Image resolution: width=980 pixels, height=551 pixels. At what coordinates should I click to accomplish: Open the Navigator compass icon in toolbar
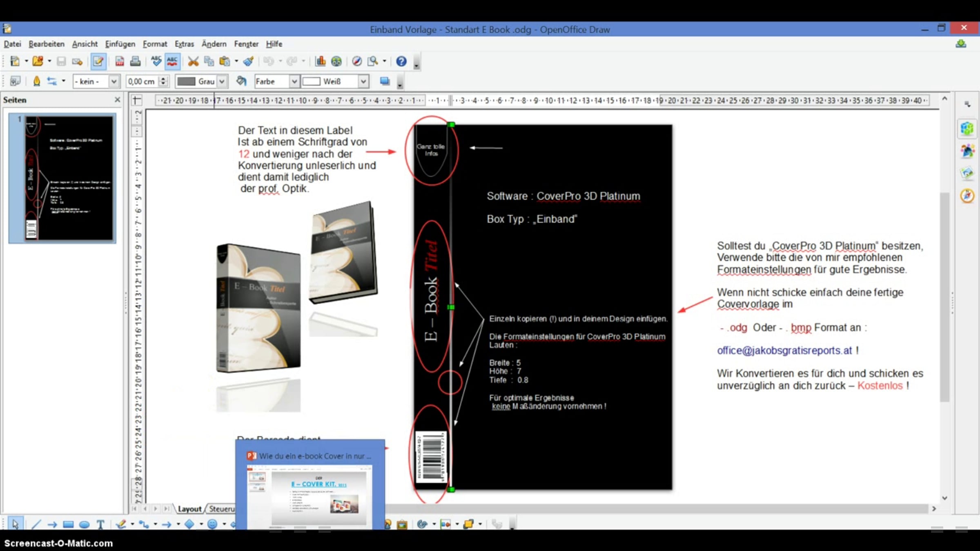tap(356, 61)
